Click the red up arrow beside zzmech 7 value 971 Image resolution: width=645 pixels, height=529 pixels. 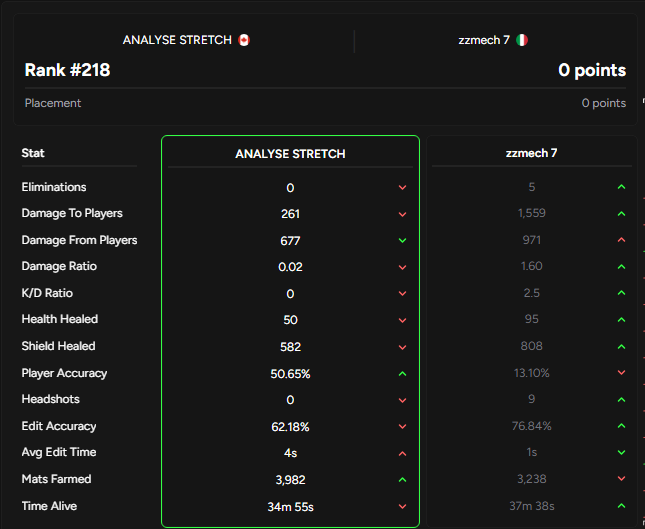coord(622,239)
